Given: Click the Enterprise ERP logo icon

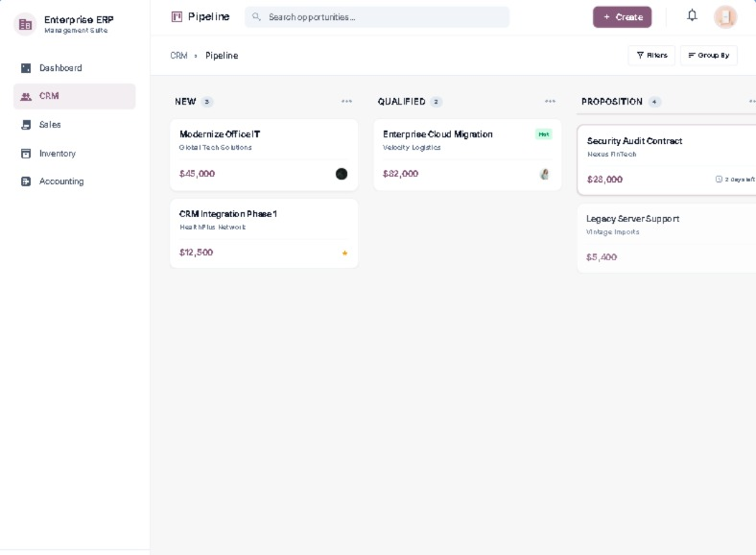Looking at the screenshot, I should (25, 24).
